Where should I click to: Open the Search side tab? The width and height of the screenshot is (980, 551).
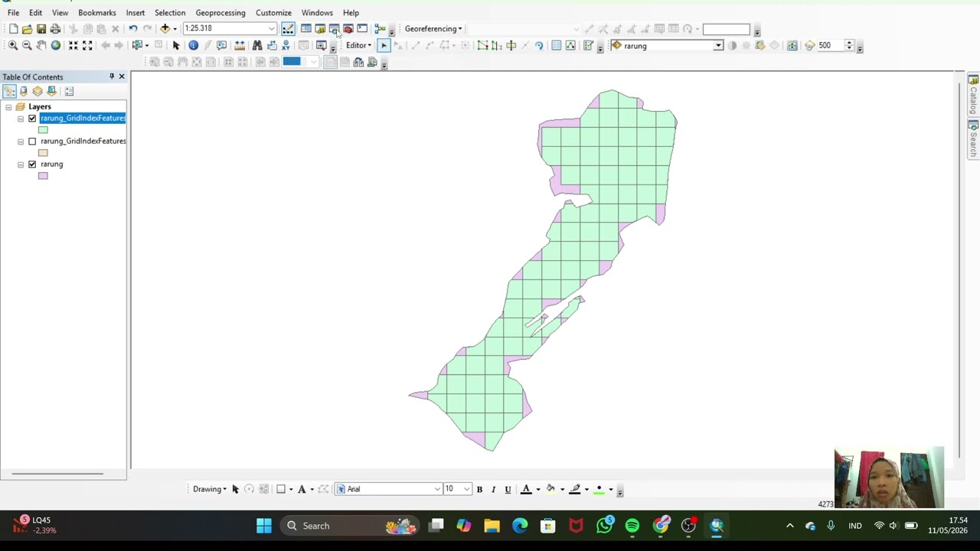point(973,139)
